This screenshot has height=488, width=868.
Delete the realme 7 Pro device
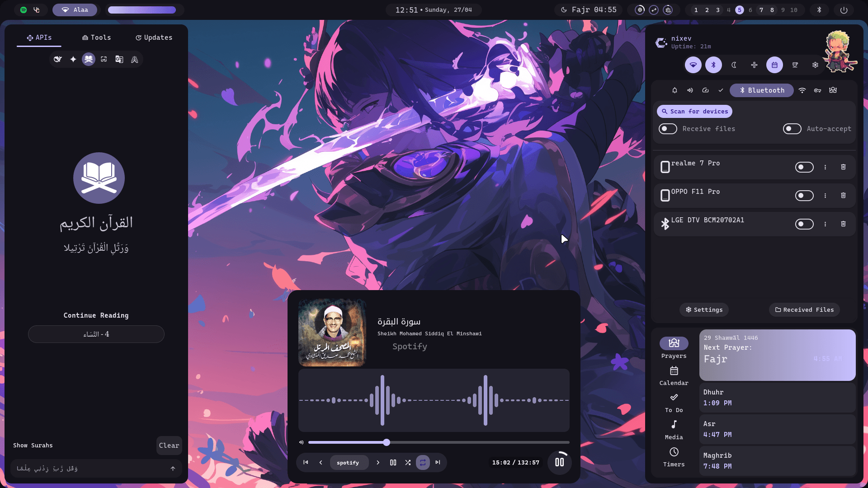tap(843, 167)
